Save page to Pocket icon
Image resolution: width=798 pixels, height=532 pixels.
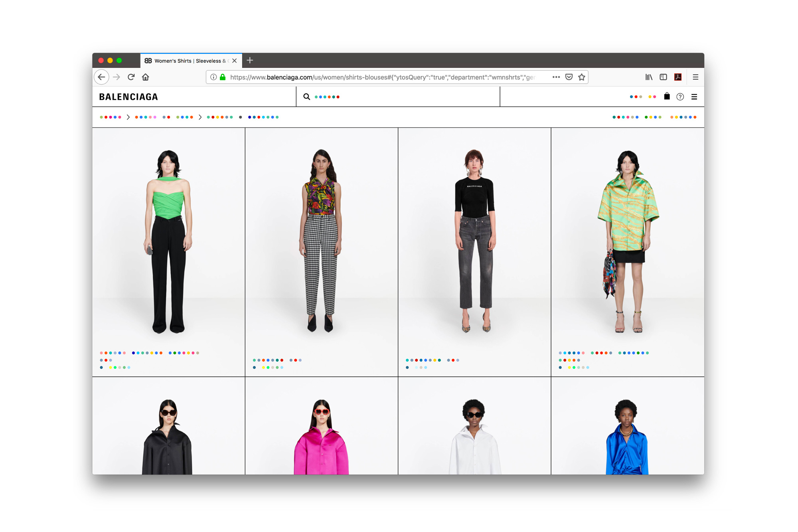pyautogui.click(x=569, y=77)
